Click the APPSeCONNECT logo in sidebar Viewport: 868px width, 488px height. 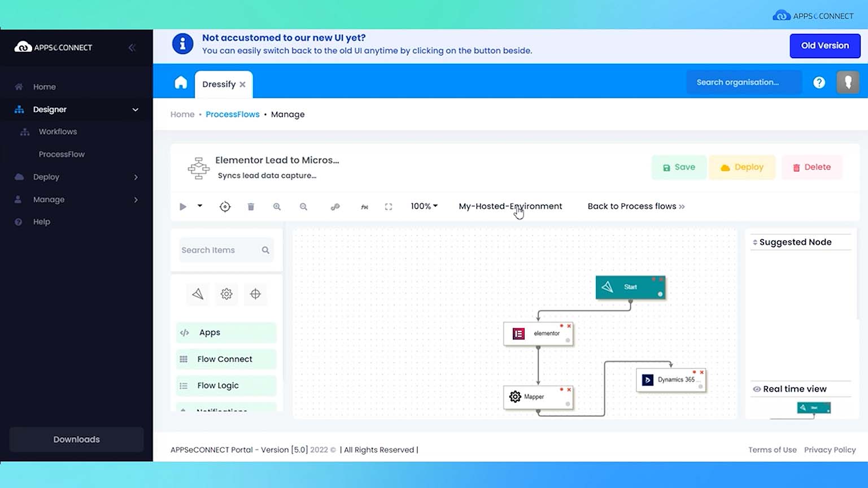pos(53,47)
